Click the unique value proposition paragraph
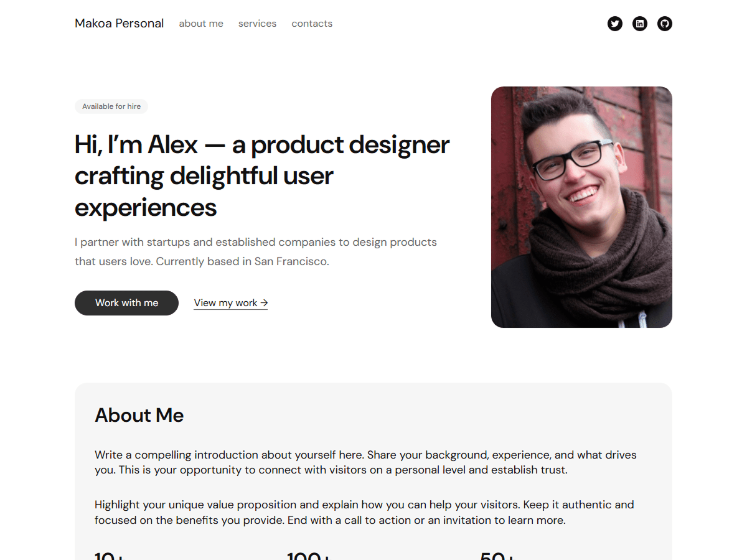747x560 pixels. pos(364,512)
